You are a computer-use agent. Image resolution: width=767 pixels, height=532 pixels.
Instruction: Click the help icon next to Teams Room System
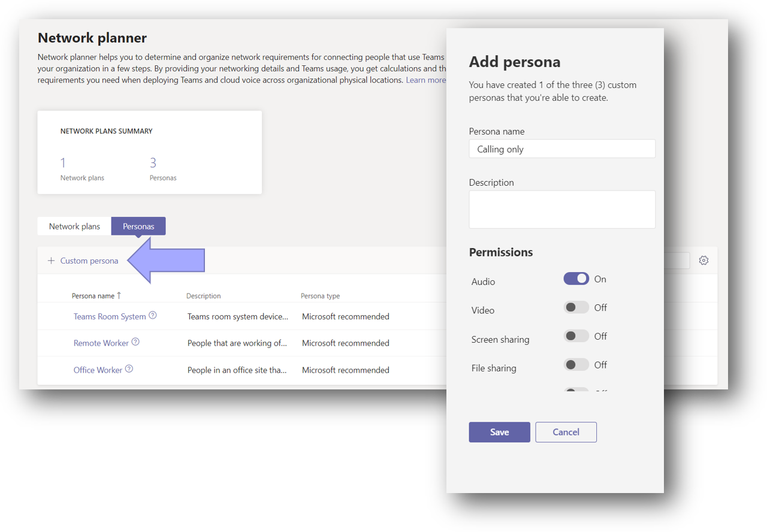(153, 315)
